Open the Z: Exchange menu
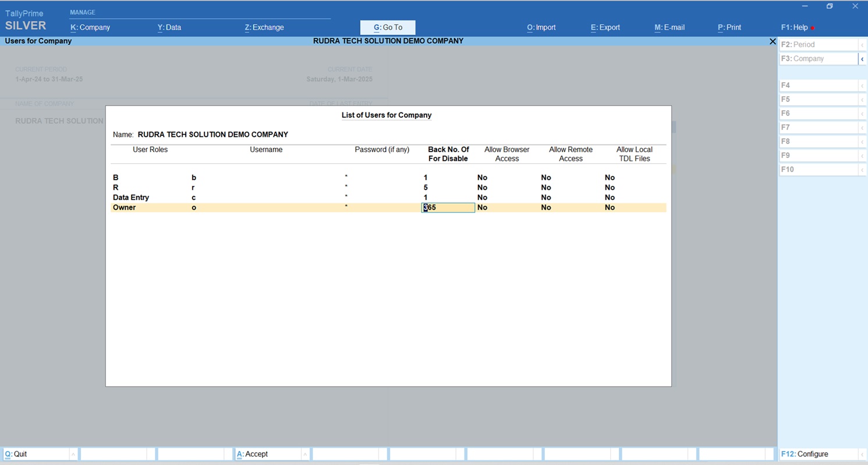The image size is (868, 465). click(x=264, y=27)
